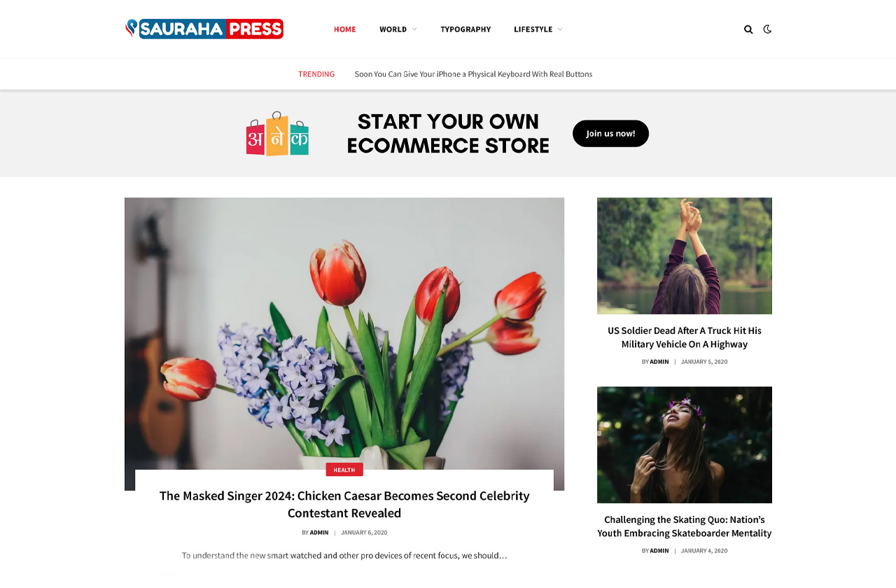Select the red Health category tag
The height and width of the screenshot is (588, 896).
[x=344, y=470]
